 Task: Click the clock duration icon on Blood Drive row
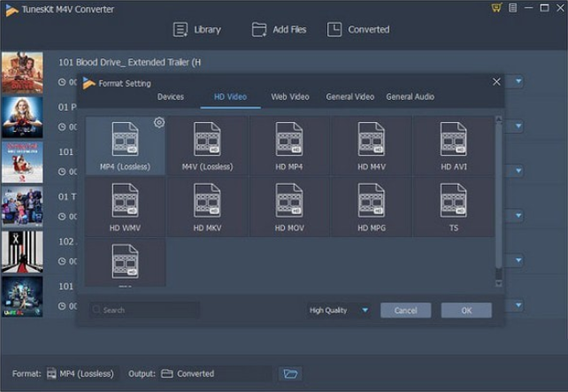62,82
